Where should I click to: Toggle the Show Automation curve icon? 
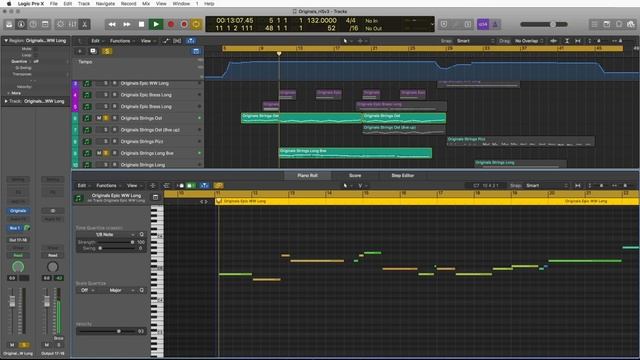[166, 41]
